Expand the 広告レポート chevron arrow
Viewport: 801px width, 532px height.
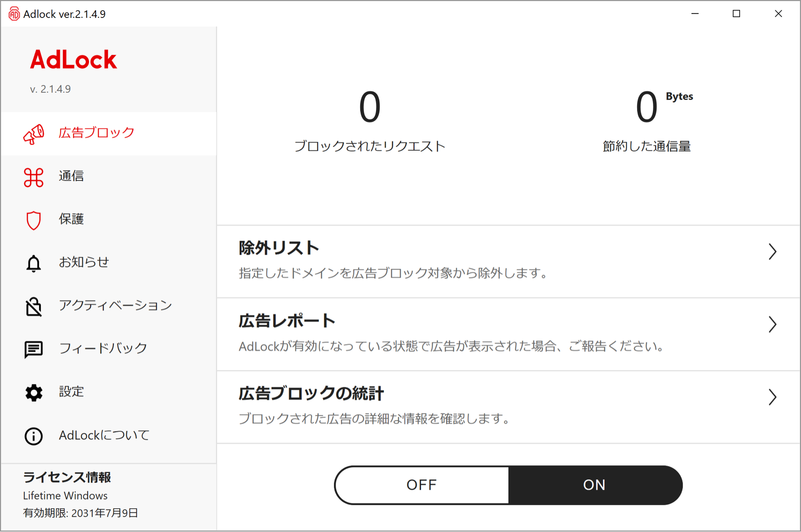point(772,324)
